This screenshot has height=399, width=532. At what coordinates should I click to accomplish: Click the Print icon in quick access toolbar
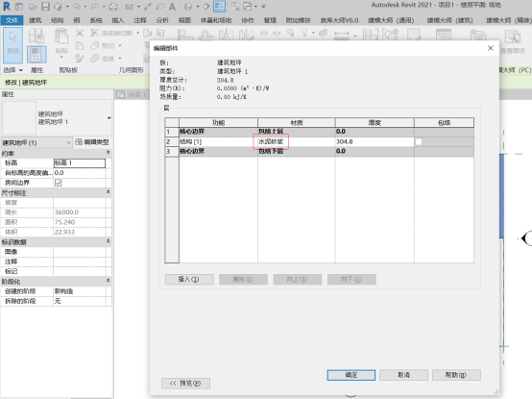point(113,7)
